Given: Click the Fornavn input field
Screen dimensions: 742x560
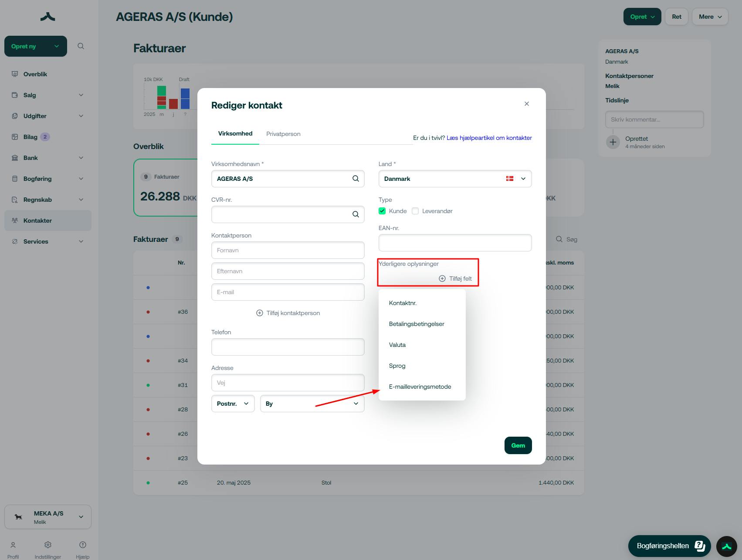Looking at the screenshot, I should point(288,250).
